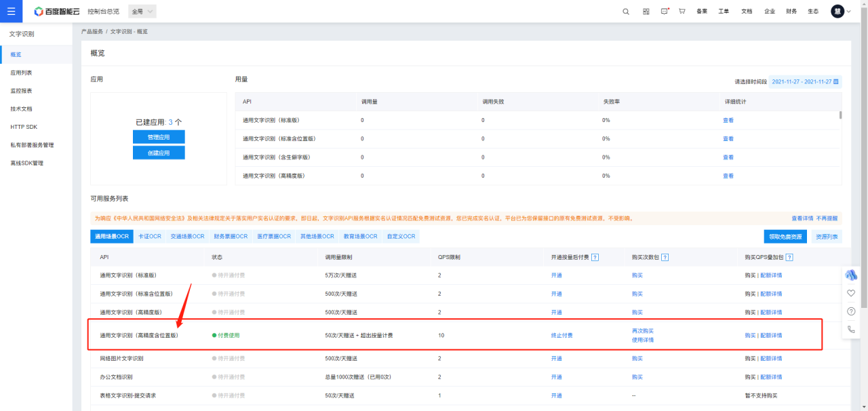Click the floating heart favorite icon
The height and width of the screenshot is (411, 868).
(x=851, y=293)
